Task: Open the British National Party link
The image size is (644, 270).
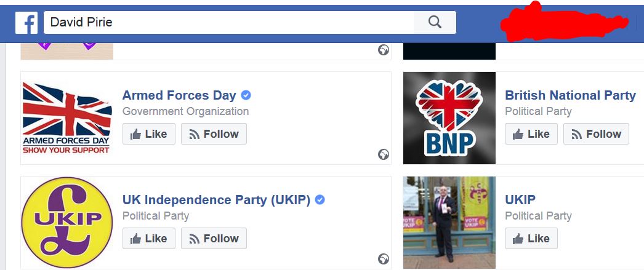Action: [x=570, y=95]
